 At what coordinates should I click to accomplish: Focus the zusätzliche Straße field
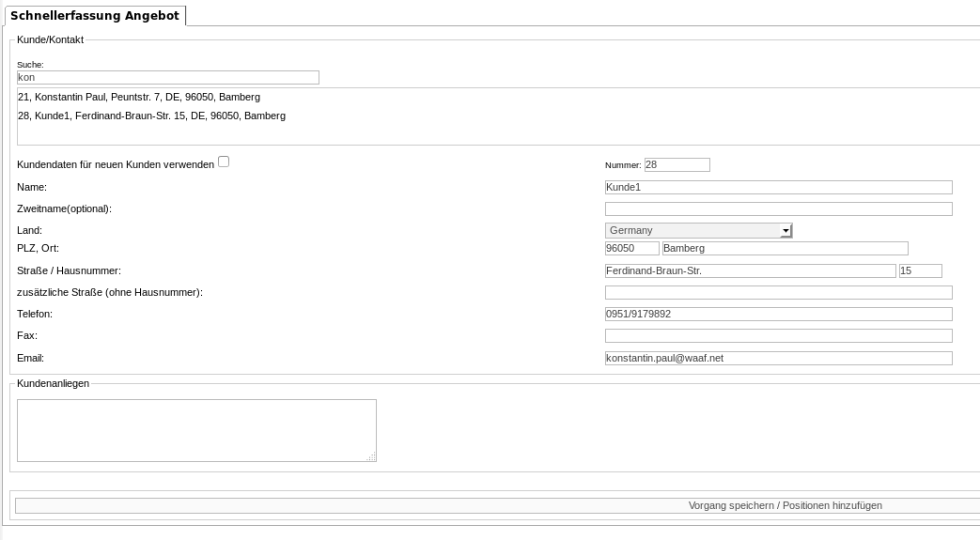(x=778, y=292)
